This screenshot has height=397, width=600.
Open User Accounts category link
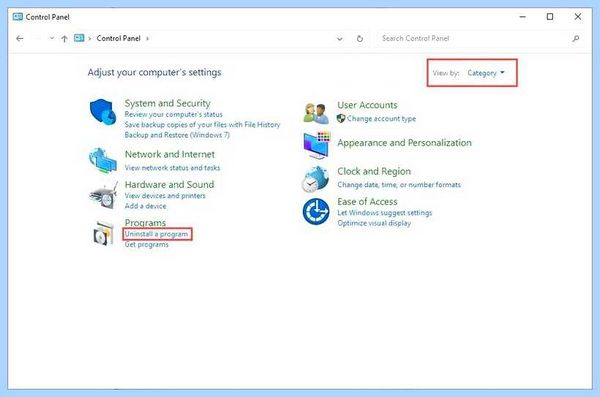click(367, 105)
